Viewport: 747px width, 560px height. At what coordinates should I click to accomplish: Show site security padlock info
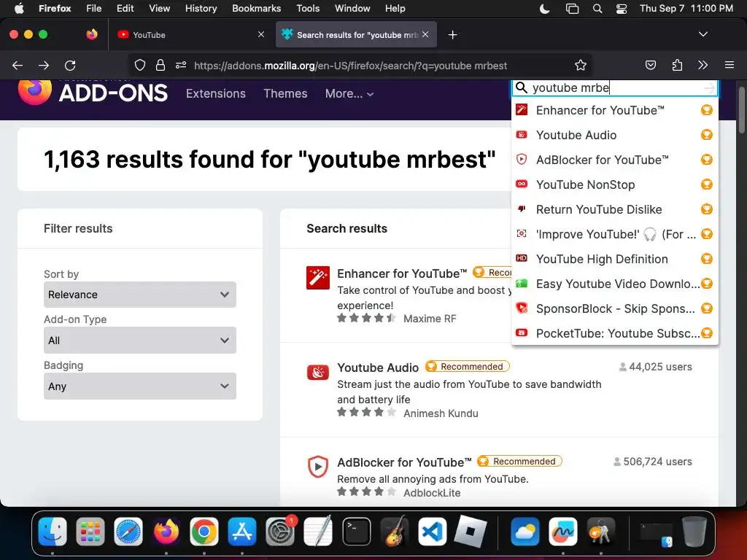[x=160, y=65]
